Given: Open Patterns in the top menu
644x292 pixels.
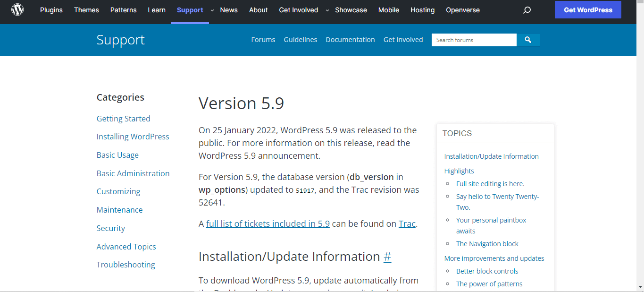Looking at the screenshot, I should click(124, 10).
